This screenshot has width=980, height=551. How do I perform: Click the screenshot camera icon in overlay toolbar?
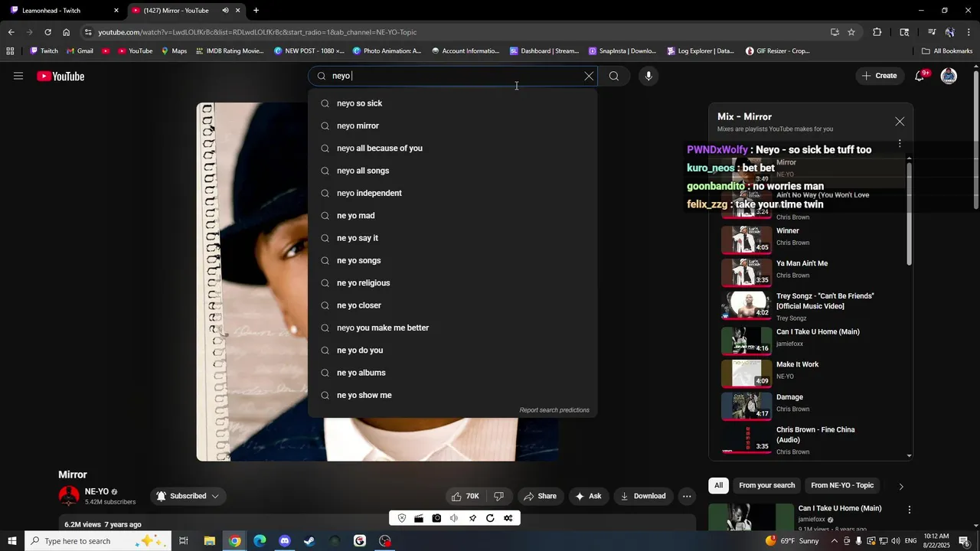coord(436,518)
